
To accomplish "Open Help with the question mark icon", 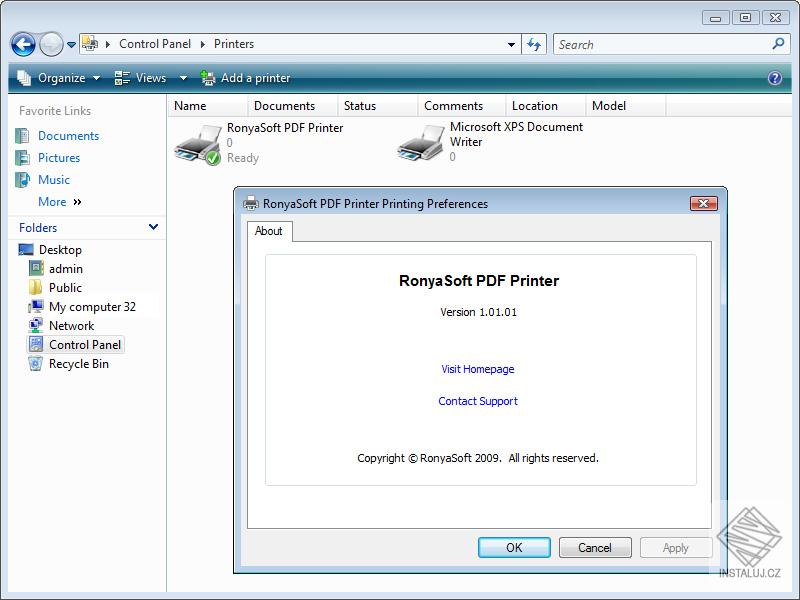I will click(x=774, y=78).
